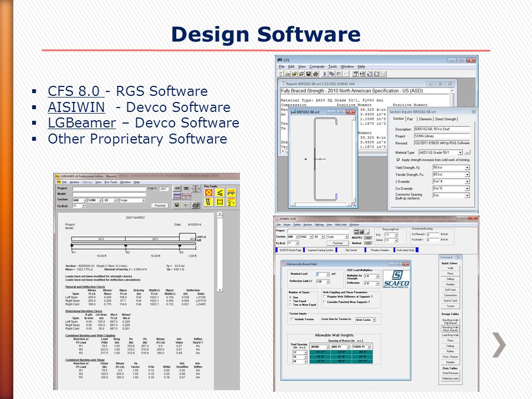
Task: Open the Fy (ksi) dropdown in LGBeamer
Action: click(79, 206)
